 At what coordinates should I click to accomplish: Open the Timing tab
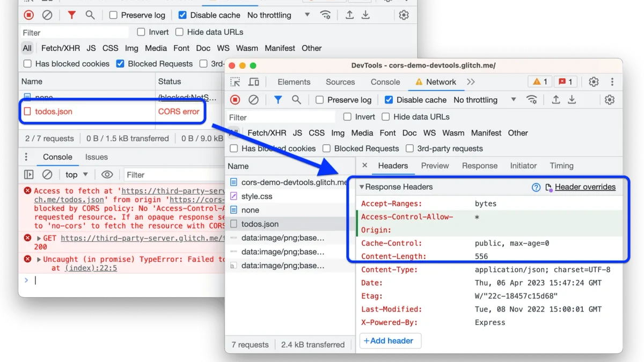tap(561, 166)
